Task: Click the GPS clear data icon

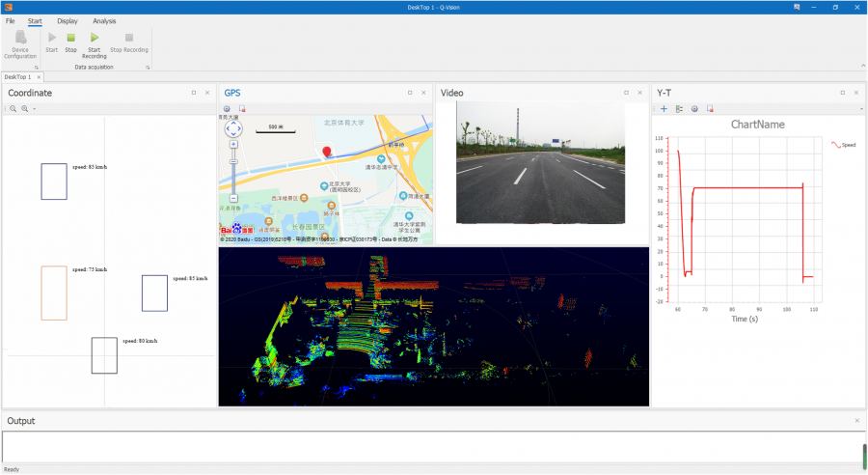Action: [242, 109]
